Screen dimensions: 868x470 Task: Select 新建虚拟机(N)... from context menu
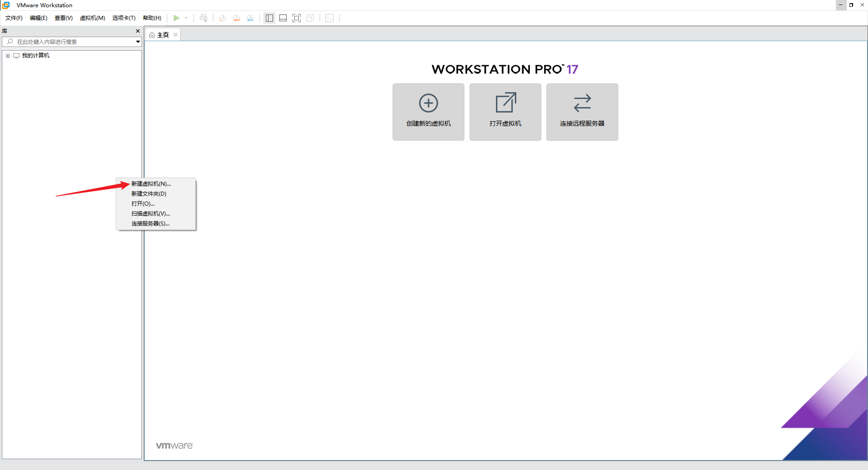(x=156, y=184)
